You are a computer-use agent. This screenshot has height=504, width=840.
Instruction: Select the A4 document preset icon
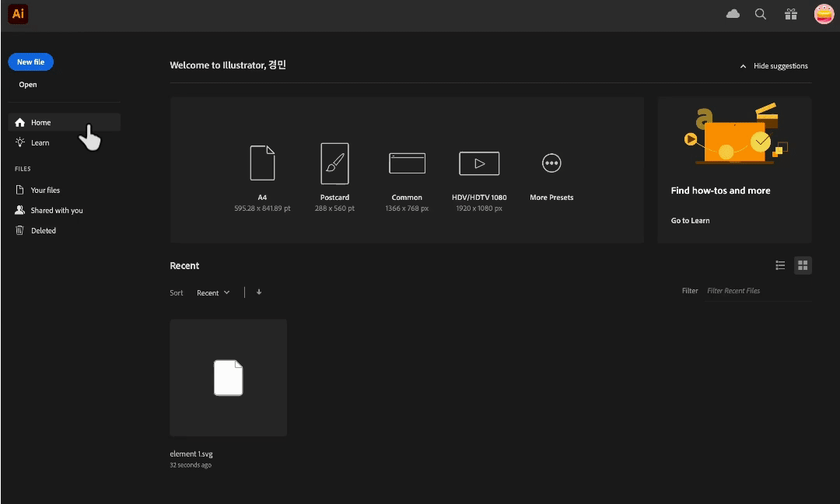tap(262, 163)
